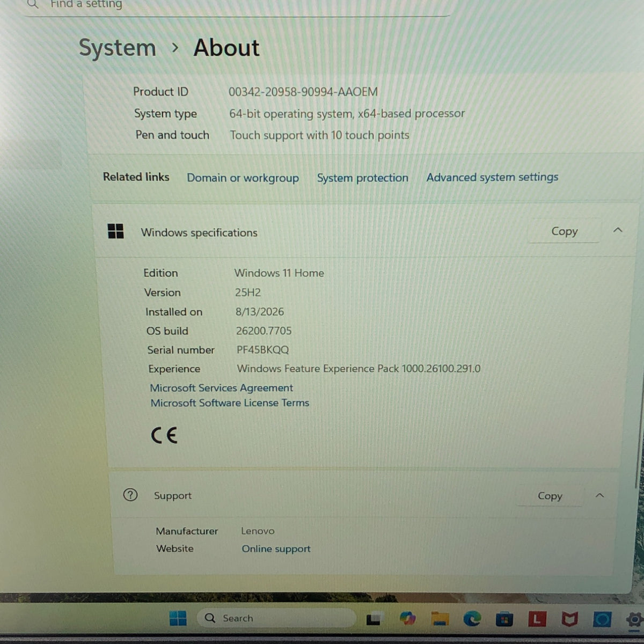
Task: Open System protection link
Action: (x=362, y=178)
